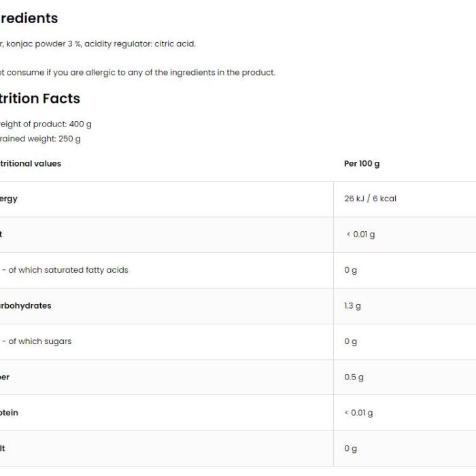
Task: Select the Carbohydrates row label
Action: pos(26,306)
